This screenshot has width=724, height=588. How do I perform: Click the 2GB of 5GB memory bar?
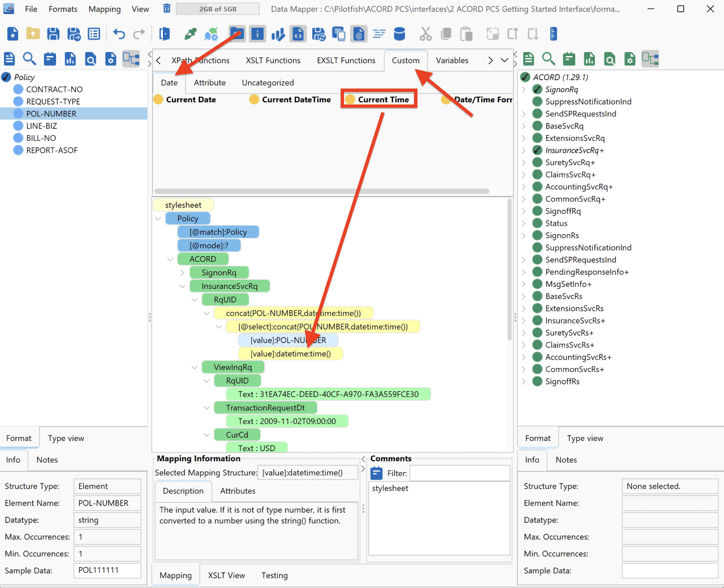coord(218,9)
